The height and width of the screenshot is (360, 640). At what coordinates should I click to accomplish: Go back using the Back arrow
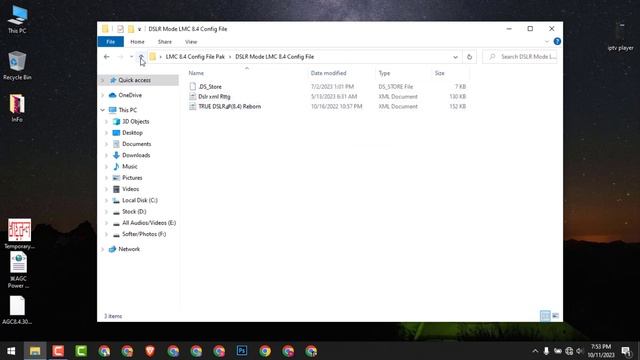point(107,57)
